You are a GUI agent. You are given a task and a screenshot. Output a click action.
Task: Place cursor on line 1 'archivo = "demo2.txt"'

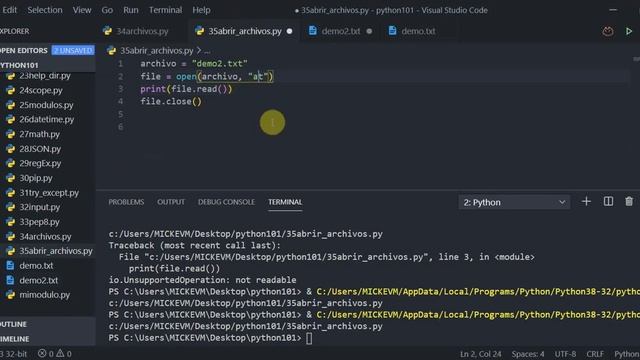click(x=194, y=64)
